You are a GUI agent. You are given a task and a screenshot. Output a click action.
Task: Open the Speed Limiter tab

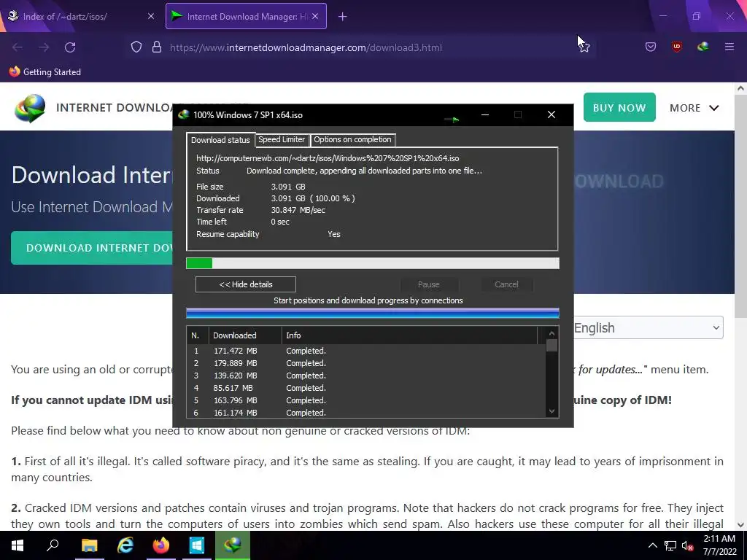tap(282, 139)
